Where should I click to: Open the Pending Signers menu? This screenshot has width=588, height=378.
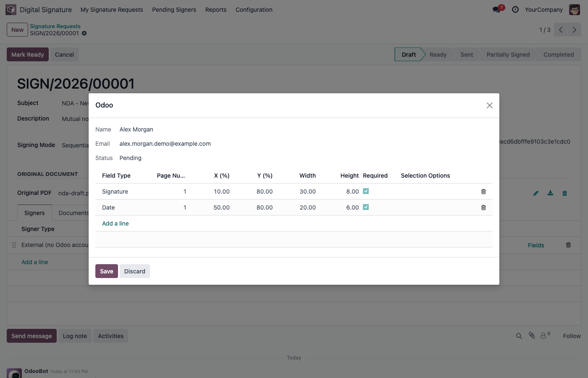pos(174,10)
